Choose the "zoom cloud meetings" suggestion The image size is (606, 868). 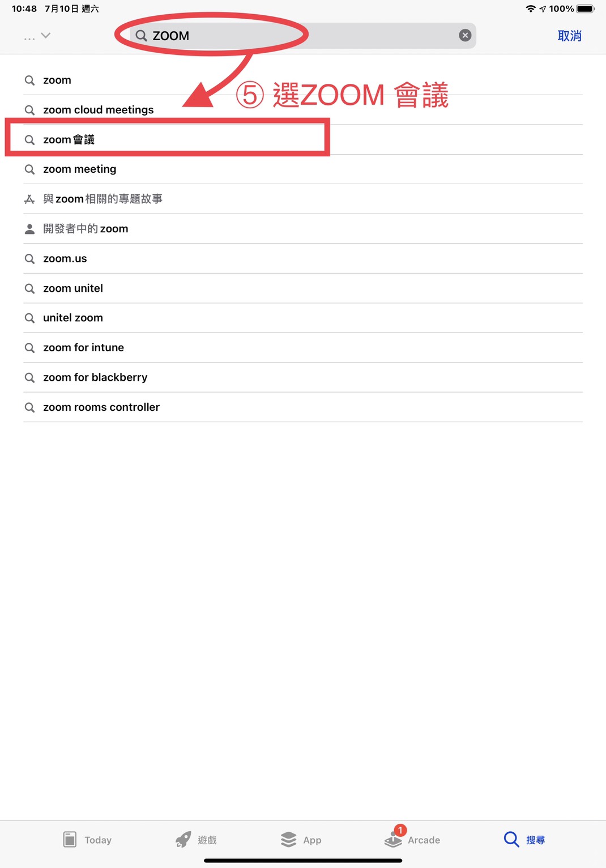98,110
